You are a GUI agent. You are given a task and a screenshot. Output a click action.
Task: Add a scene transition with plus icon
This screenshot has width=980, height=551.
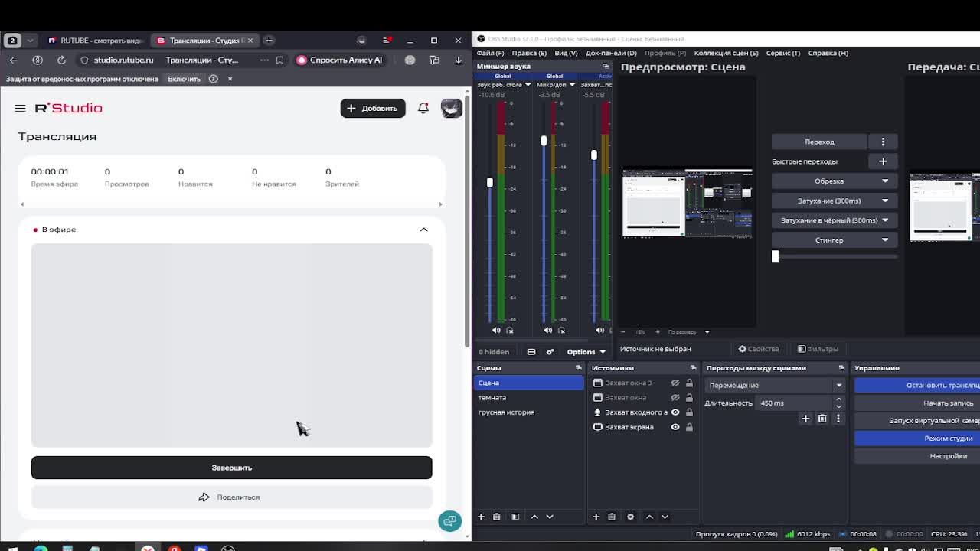pyautogui.click(x=805, y=419)
